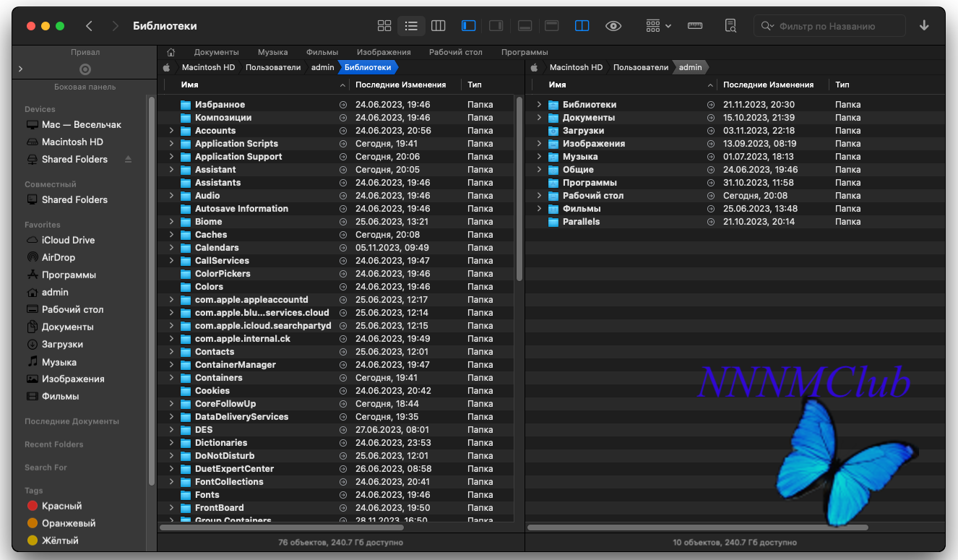This screenshot has height=560, width=958.
Task: Switch to column view
Action: 438,26
